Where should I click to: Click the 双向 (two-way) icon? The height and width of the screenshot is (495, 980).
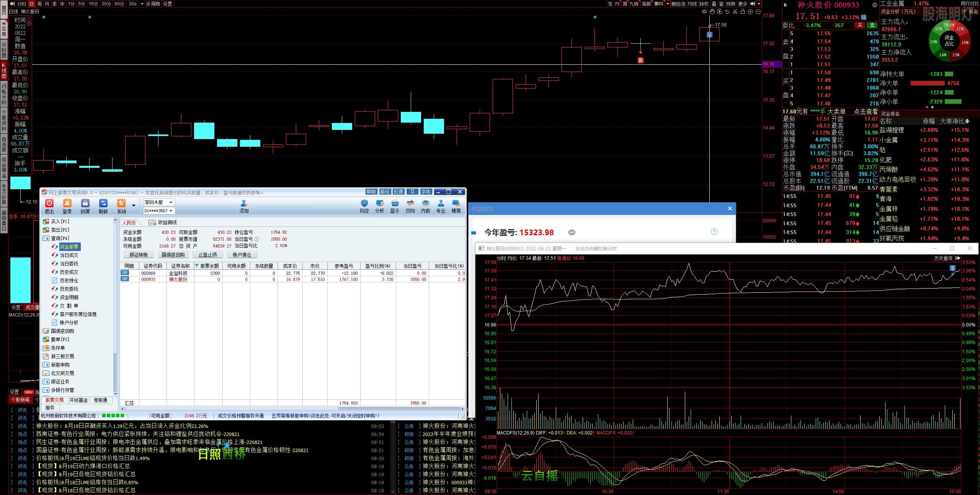(410, 206)
